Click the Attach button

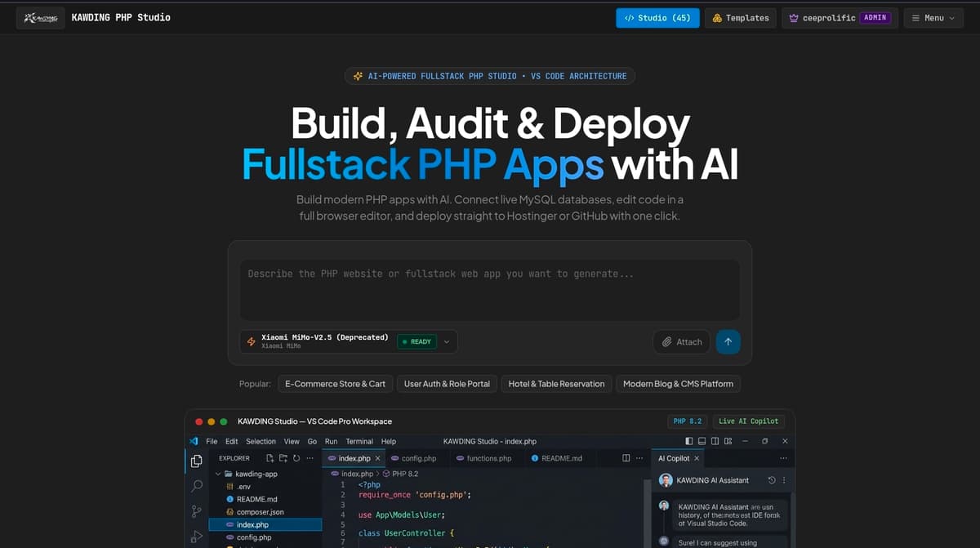point(682,342)
